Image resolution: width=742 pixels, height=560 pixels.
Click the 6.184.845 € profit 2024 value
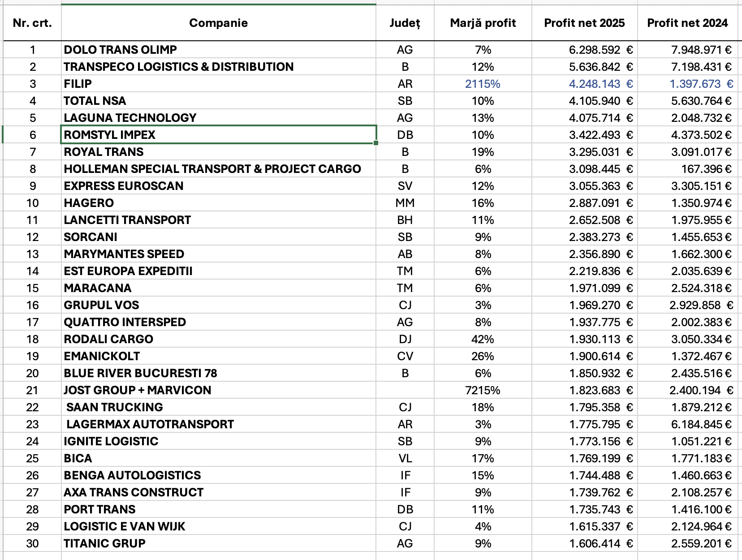pyautogui.click(x=701, y=424)
